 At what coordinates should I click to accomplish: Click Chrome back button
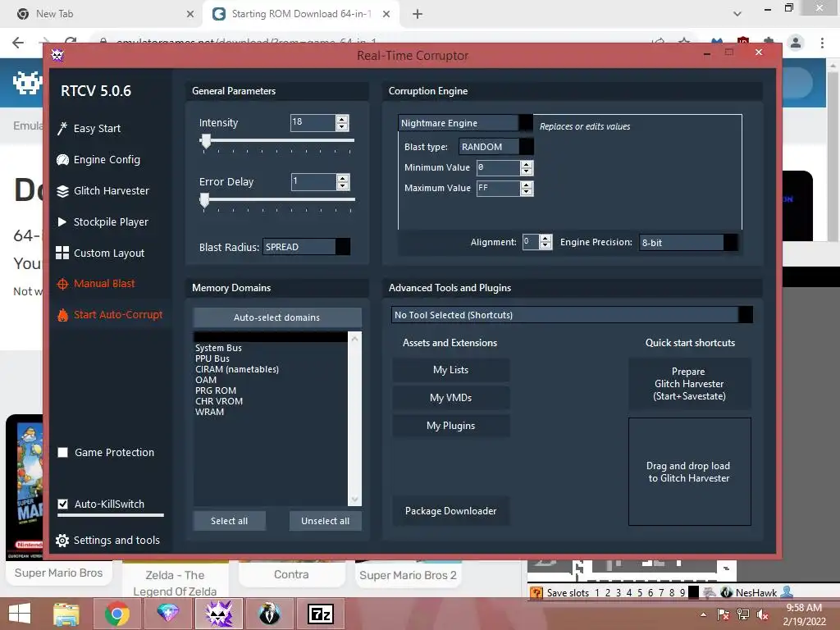click(18, 43)
